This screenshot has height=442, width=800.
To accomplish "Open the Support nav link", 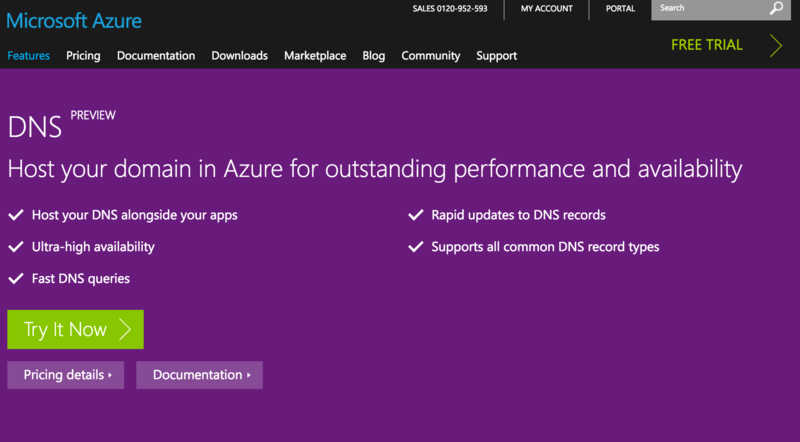I will click(496, 56).
